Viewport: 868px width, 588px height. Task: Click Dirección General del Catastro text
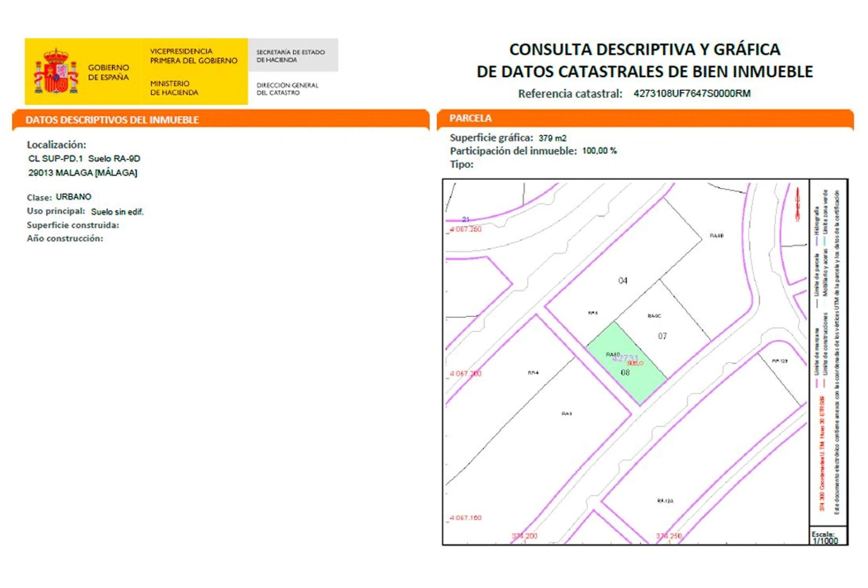click(x=287, y=89)
